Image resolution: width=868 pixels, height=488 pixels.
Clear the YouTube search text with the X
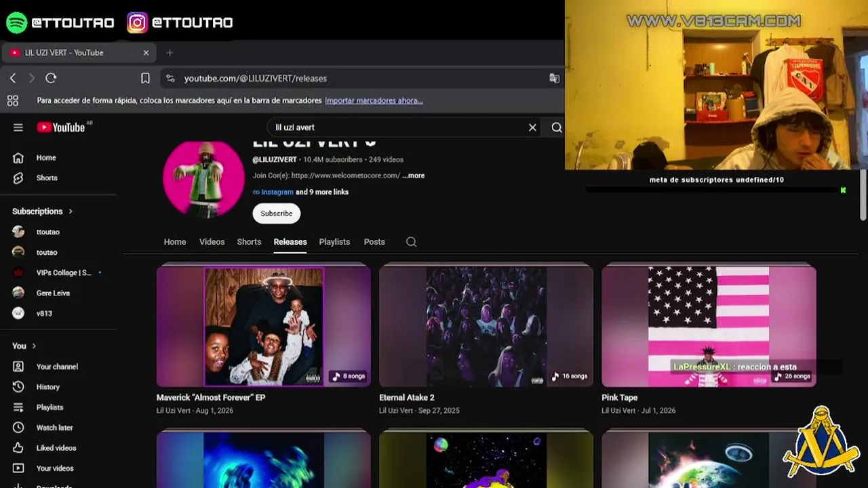point(532,127)
